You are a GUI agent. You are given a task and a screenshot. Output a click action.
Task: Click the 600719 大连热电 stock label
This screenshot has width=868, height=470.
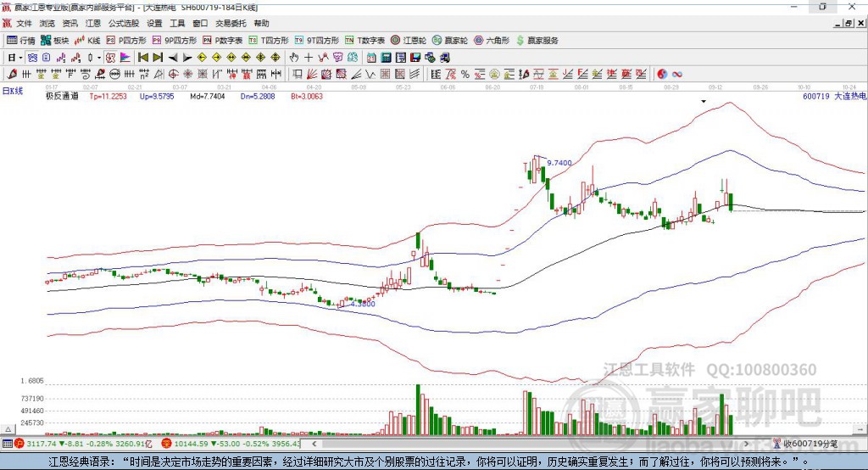[835, 97]
